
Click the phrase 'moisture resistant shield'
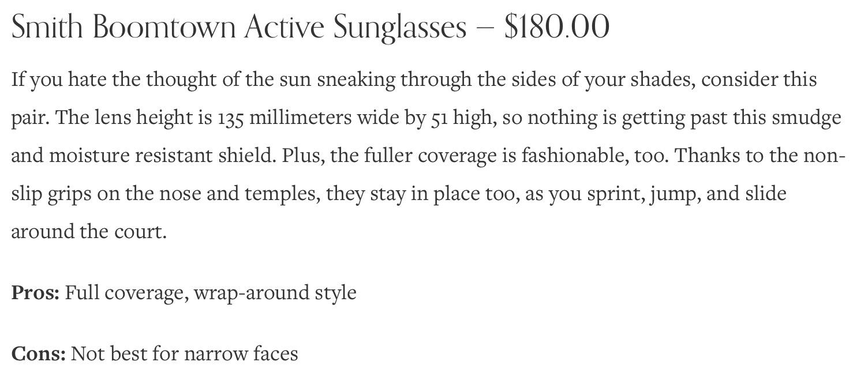coord(163,156)
